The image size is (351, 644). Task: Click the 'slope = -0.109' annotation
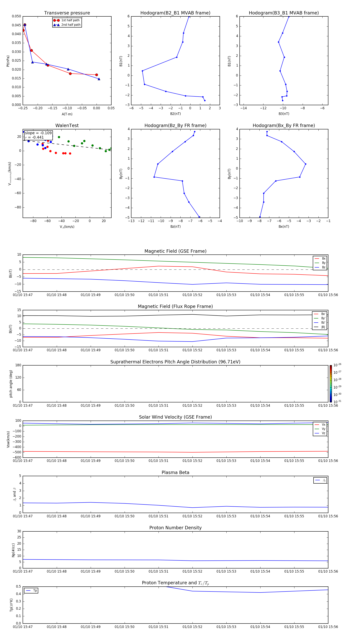coord(38,133)
